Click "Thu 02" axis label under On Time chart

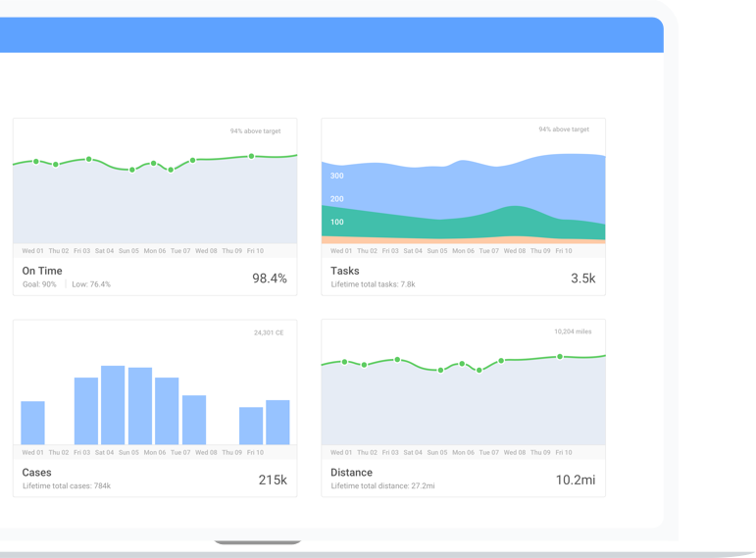(x=58, y=251)
